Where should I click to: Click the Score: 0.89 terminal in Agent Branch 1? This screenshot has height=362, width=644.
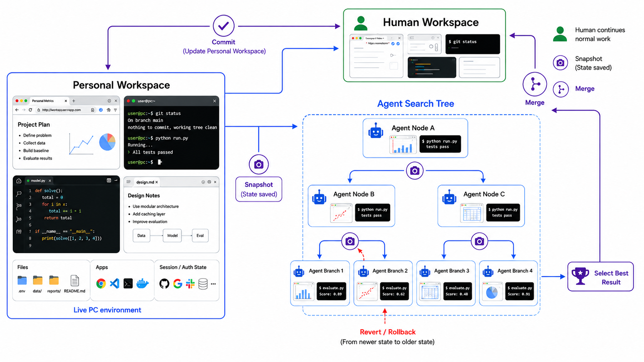[331, 291]
